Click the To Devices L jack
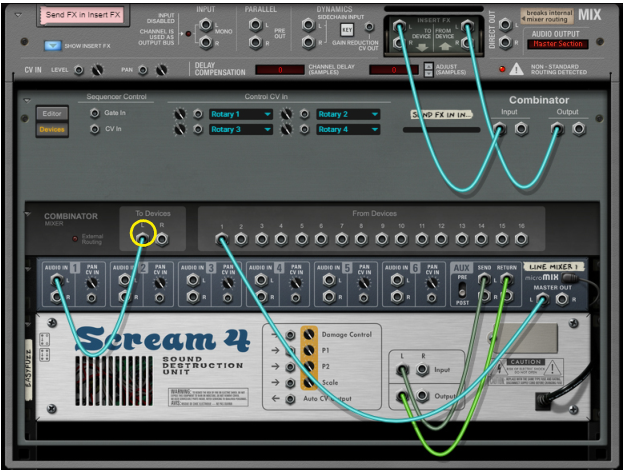Viewport: 624px width, 470px height. click(x=142, y=239)
